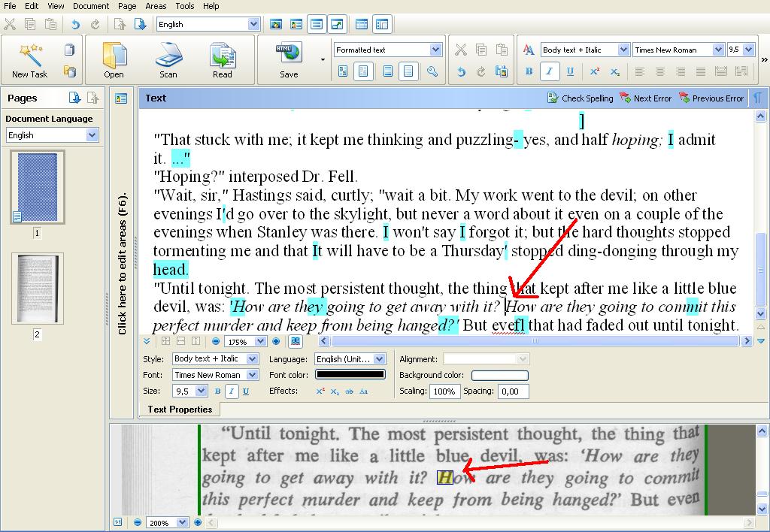
Task: Click the picture view icon right of language box
Action: point(276,24)
